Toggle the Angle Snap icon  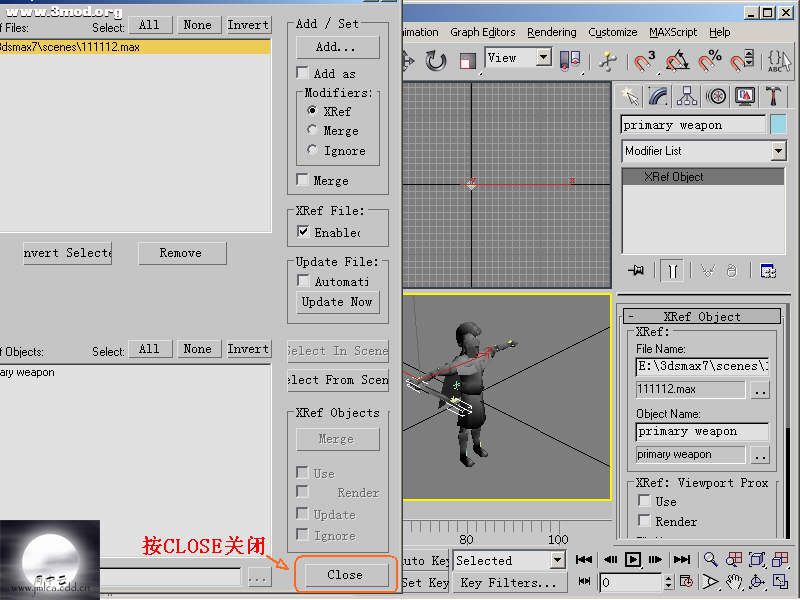677,62
